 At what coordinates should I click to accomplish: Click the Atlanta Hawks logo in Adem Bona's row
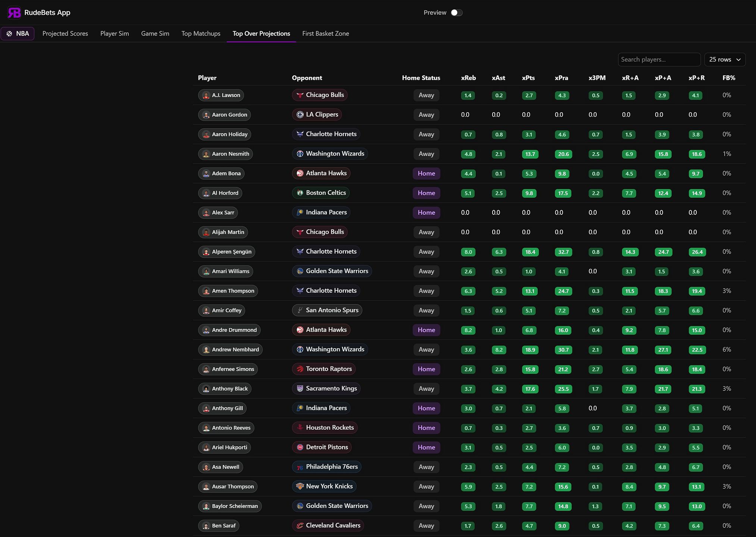point(300,173)
